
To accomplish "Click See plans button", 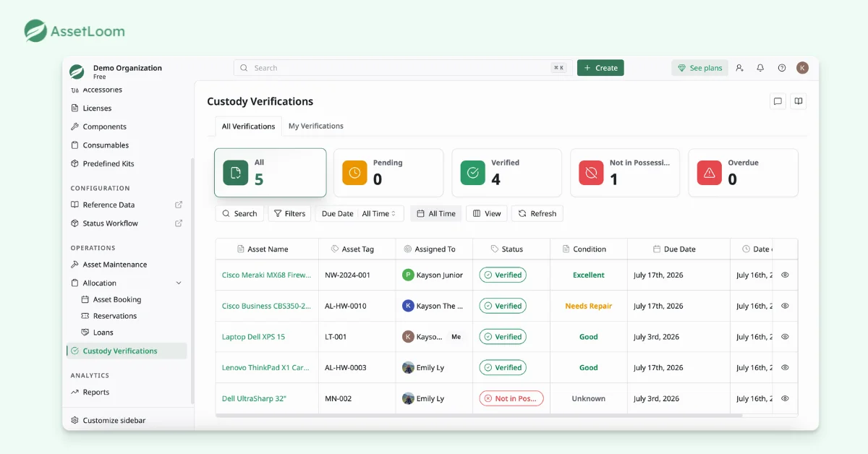I will point(699,68).
